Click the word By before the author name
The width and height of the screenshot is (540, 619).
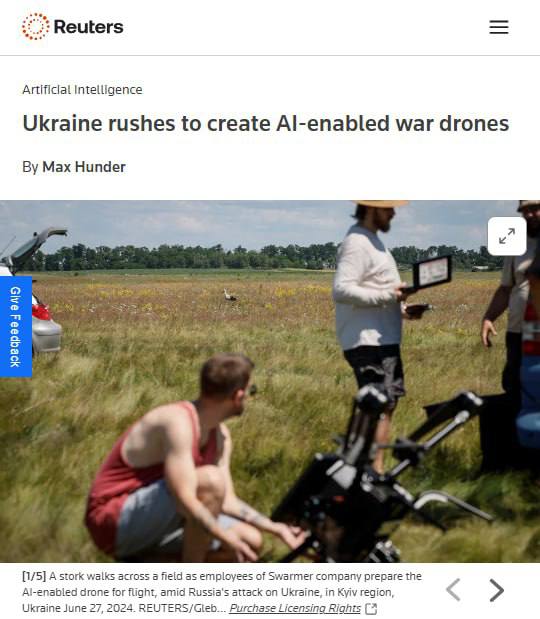click(30, 167)
